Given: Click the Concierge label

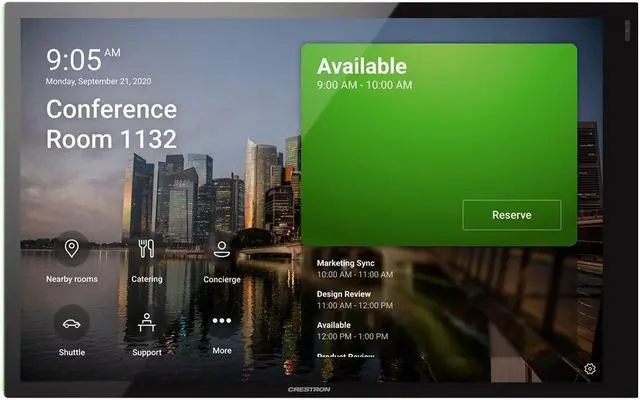Looking at the screenshot, I should point(222,279).
